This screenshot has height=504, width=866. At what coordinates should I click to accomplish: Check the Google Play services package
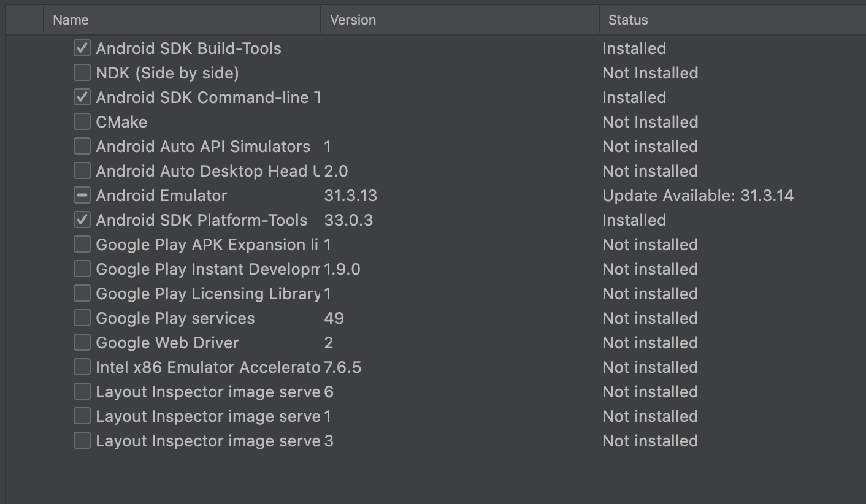[x=82, y=318]
